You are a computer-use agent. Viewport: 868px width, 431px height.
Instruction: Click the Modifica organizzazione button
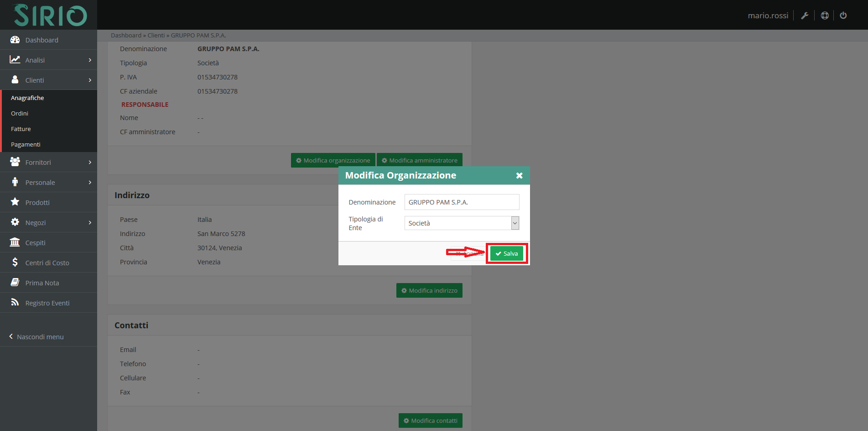point(333,160)
